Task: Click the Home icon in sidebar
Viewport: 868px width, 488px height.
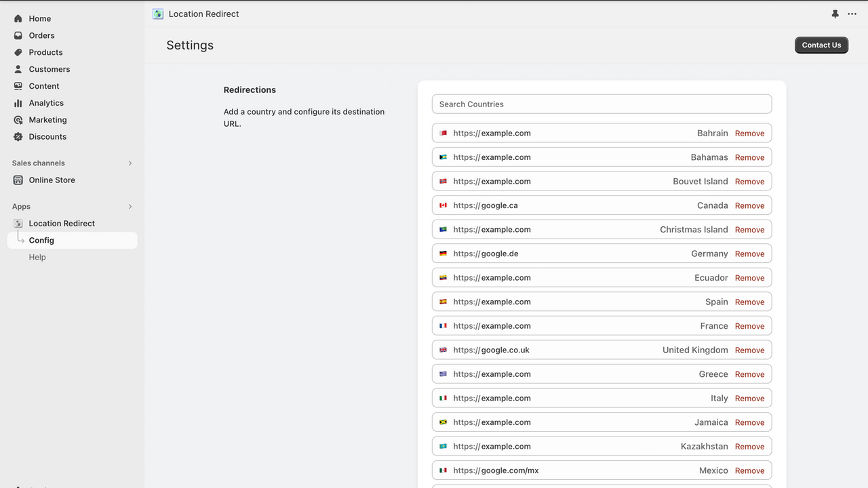Action: click(x=18, y=19)
